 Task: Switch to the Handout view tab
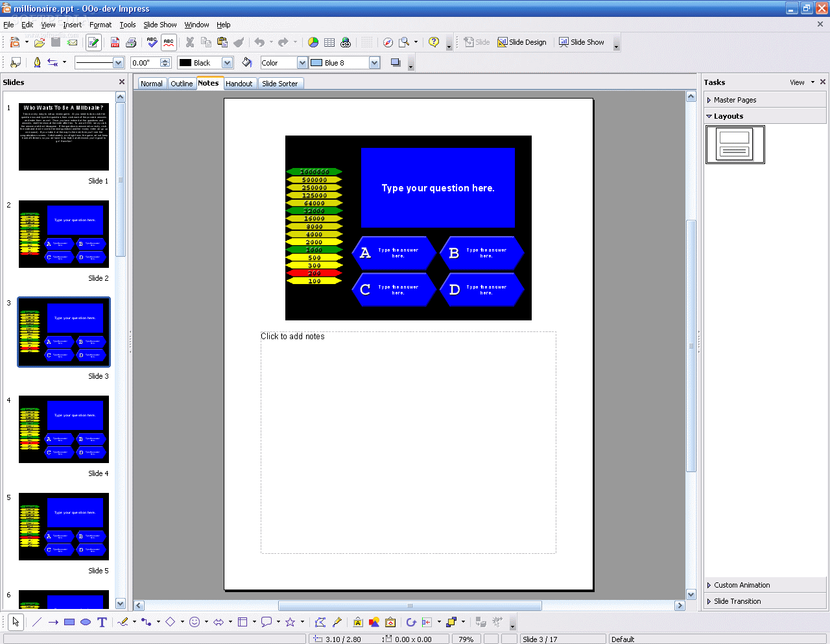click(x=239, y=84)
